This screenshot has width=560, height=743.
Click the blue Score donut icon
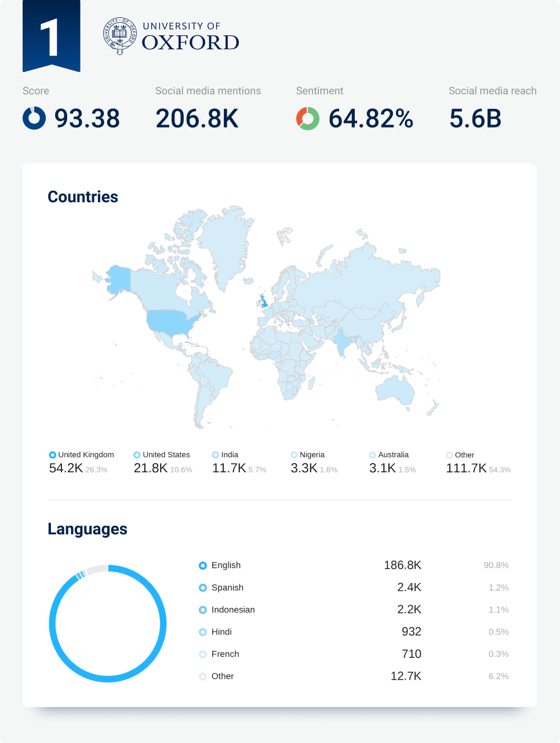[34, 118]
